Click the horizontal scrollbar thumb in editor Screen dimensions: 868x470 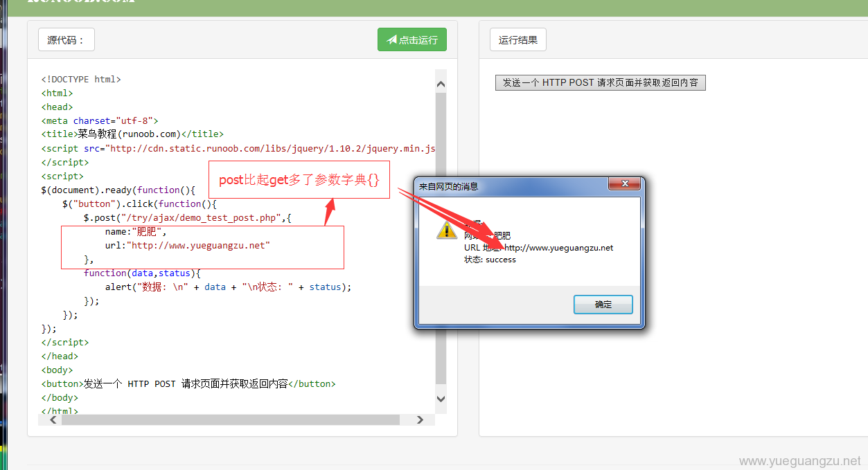coord(231,420)
